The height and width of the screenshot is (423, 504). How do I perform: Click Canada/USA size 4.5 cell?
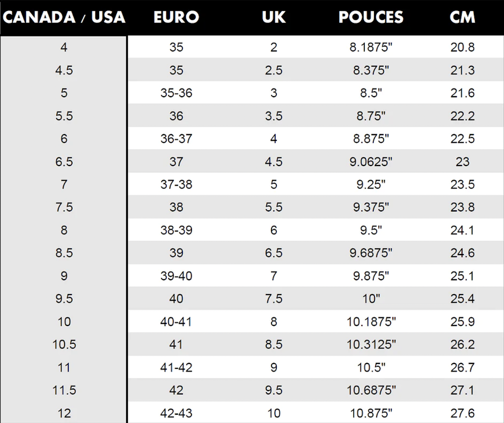point(64,70)
